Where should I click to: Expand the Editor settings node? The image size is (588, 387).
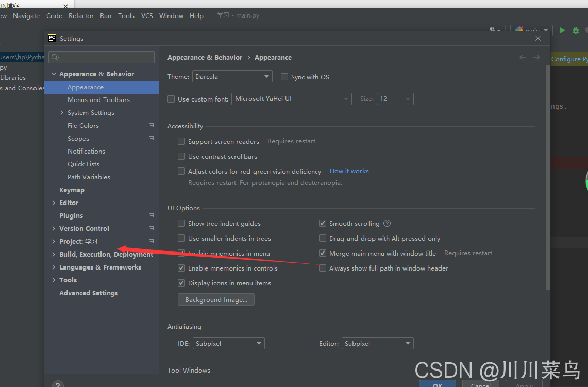tap(54, 203)
